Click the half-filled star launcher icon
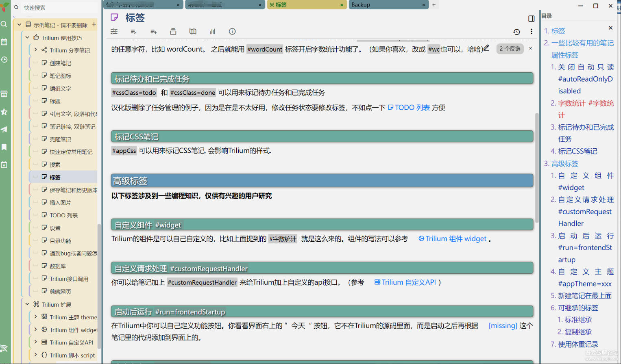This screenshot has height=364, width=621. [4, 112]
